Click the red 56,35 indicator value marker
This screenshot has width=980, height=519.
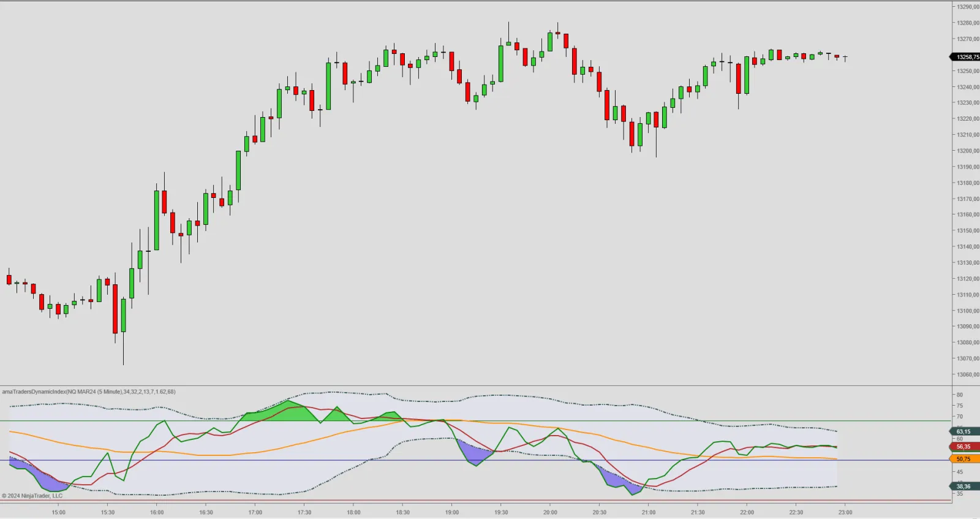(x=964, y=447)
